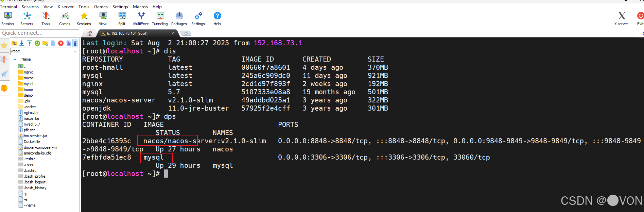This screenshot has height=212, width=644.
Task: Go to parent folder in SFTP toolbar
Action: coord(14,43)
